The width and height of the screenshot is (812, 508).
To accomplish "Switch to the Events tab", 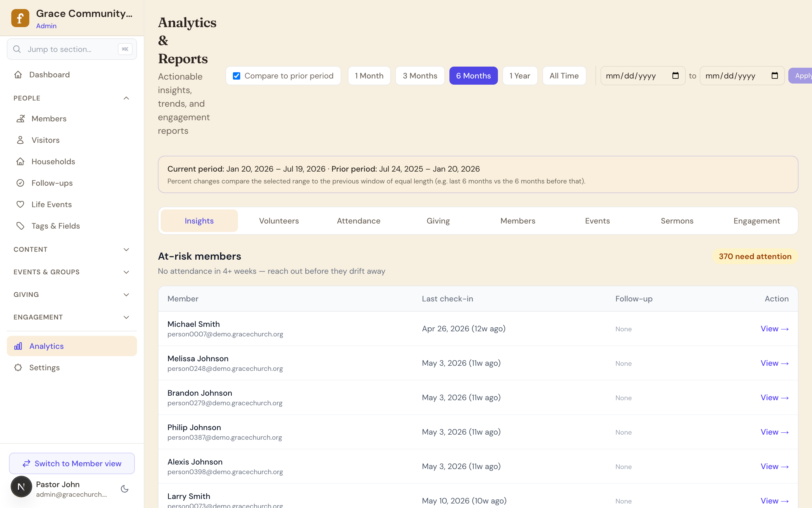I will coord(597,221).
